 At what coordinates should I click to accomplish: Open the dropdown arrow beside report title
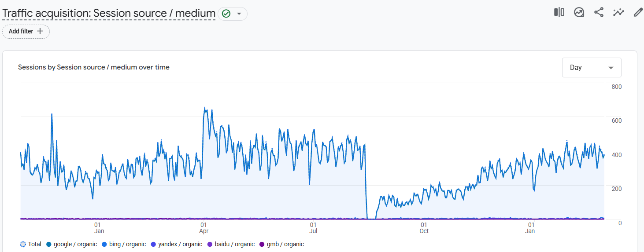(x=239, y=14)
